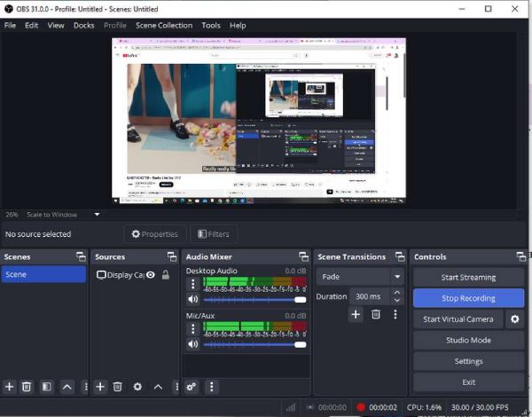Open OBS Settings button

coord(468,361)
